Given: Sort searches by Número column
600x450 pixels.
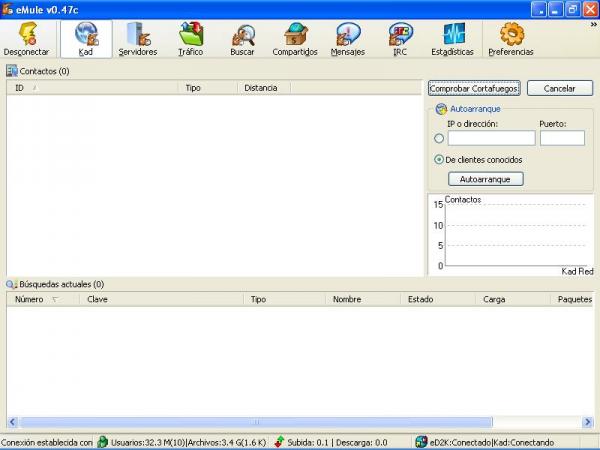Looking at the screenshot, I should 43,299.
